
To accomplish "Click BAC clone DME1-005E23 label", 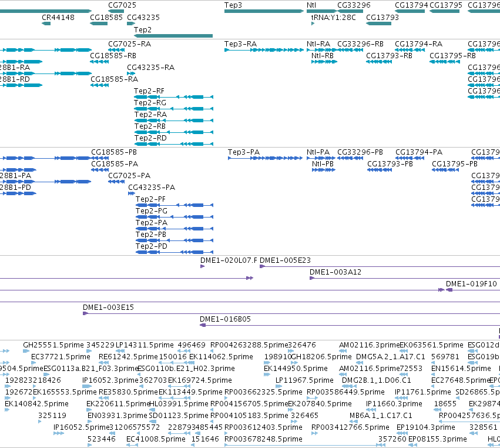I will coord(285,260).
